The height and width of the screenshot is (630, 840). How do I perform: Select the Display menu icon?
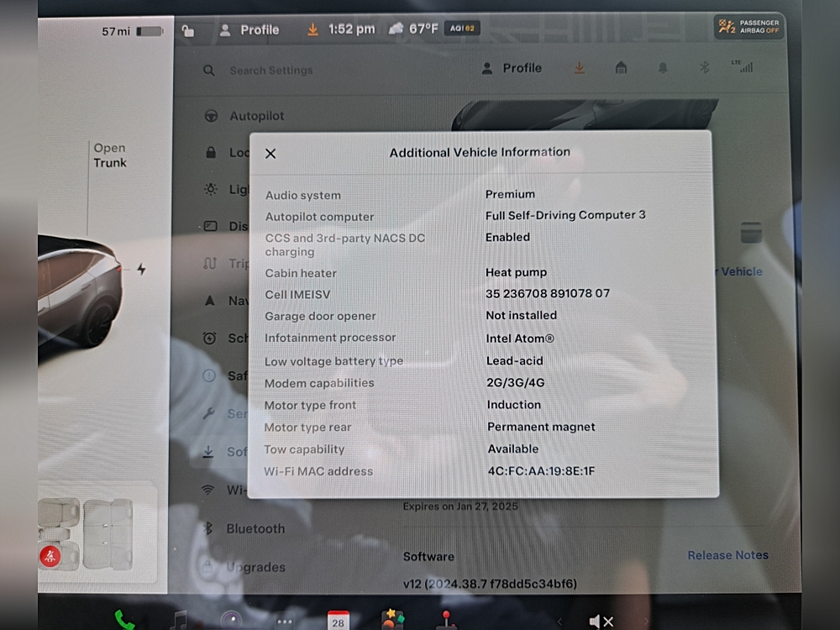click(x=211, y=226)
